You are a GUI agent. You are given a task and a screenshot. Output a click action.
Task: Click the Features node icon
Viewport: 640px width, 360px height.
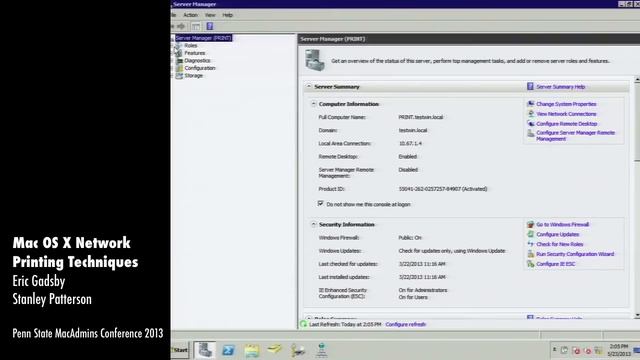point(179,53)
